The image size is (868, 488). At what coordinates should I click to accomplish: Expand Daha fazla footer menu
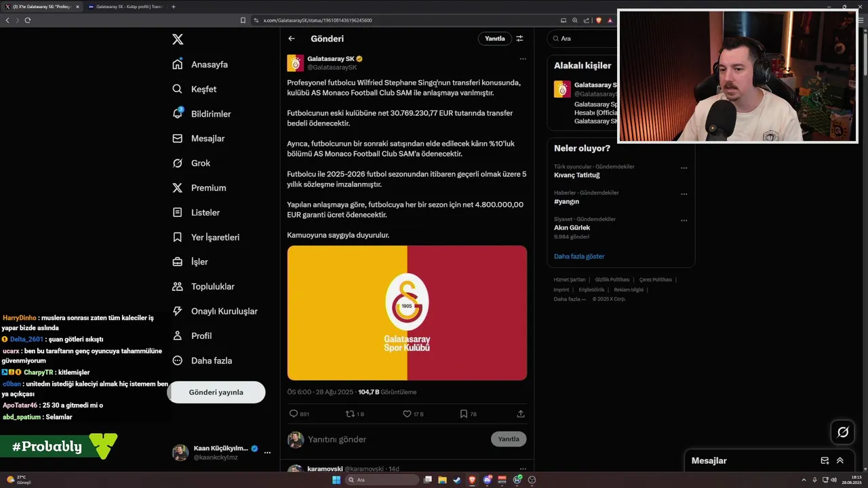[570, 299]
